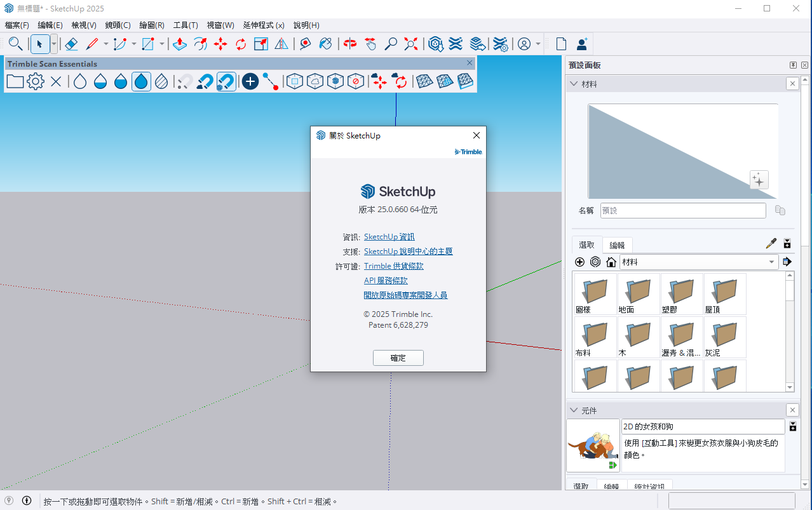Open the API 服務條款 link

coord(386,281)
